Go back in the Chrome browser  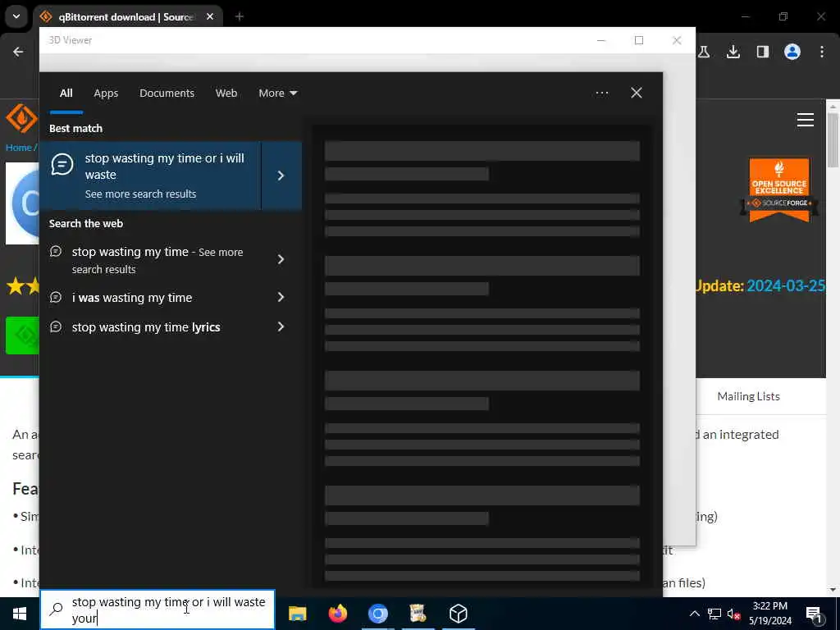point(18,52)
